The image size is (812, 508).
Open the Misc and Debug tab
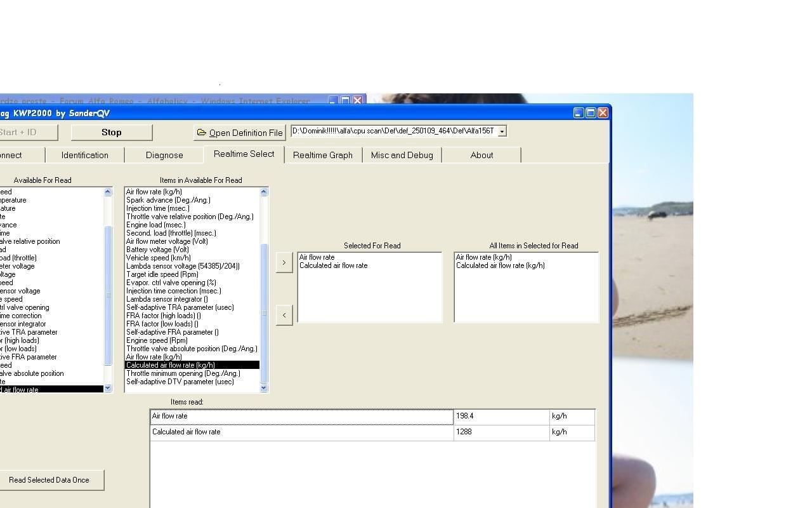coord(402,155)
